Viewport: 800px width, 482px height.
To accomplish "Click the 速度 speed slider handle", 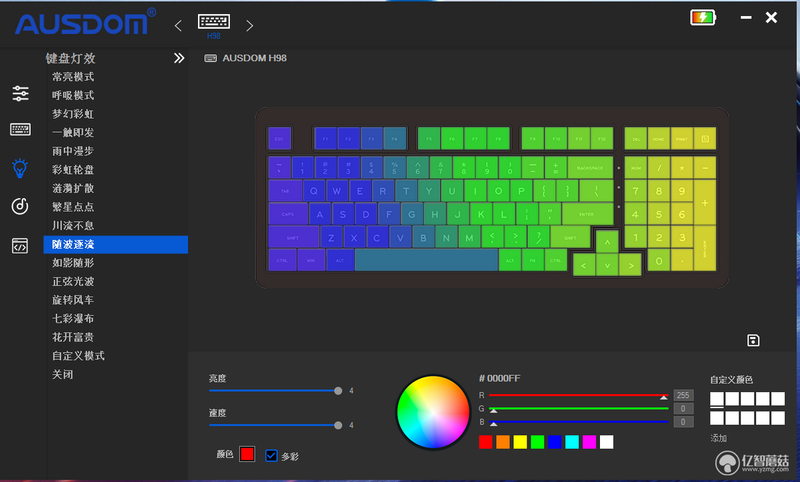I will tap(338, 425).
